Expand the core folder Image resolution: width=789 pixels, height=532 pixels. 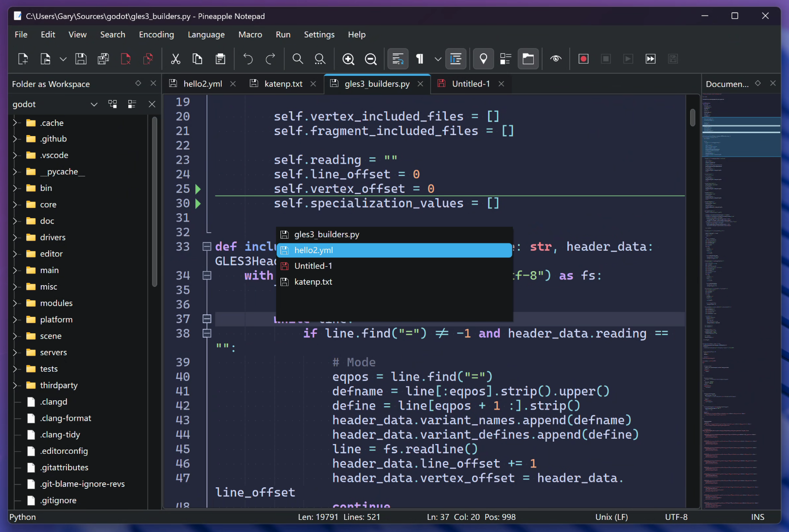pyautogui.click(x=15, y=205)
